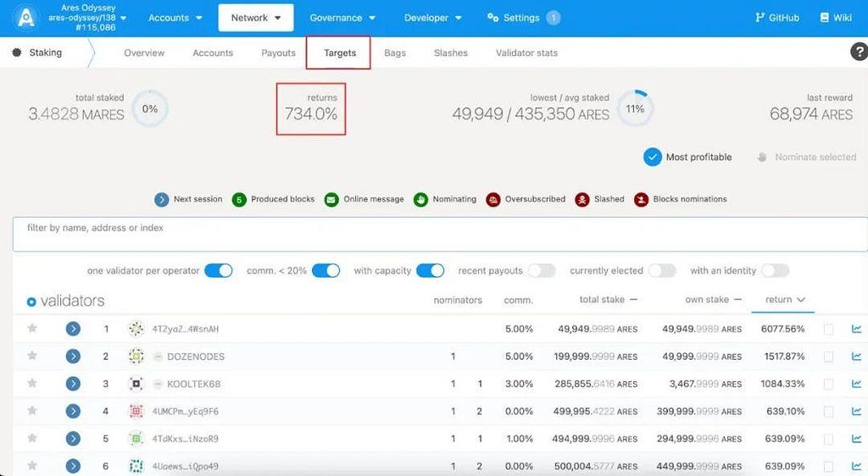Open stats chart for 4T2ya2_4WsnAH
868x476 pixels.
[x=856, y=329]
